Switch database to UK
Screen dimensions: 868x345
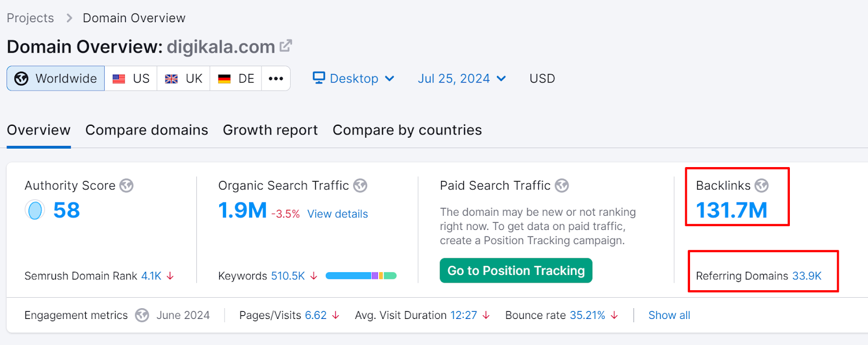click(x=183, y=79)
